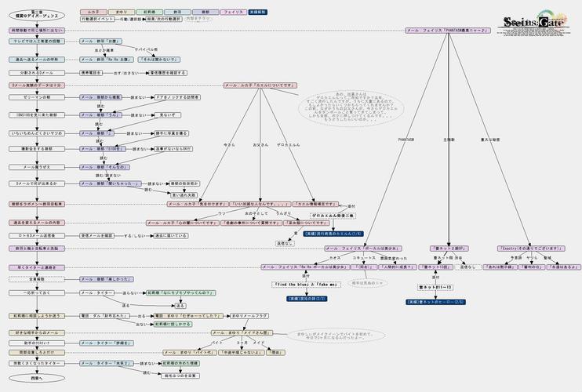Image resolution: width=582 pixels, height=392 pixels.
Task: Click the 'find the blue' と 'fake me' node
Action: [305, 284]
